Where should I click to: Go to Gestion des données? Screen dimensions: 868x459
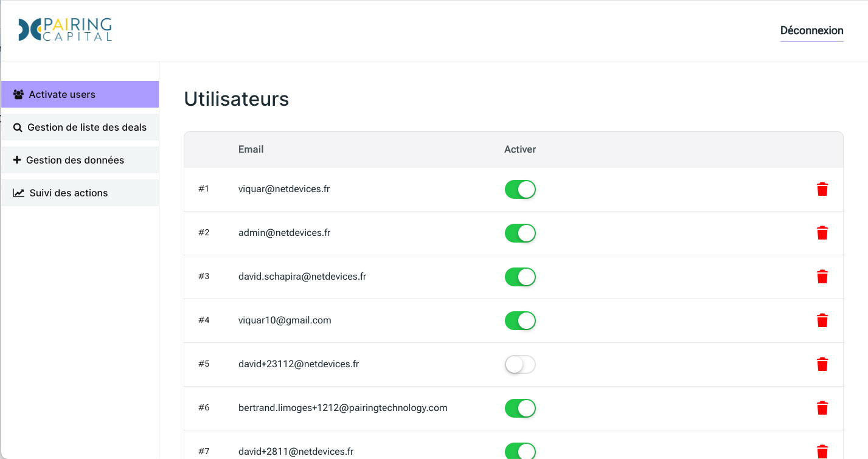pos(80,160)
